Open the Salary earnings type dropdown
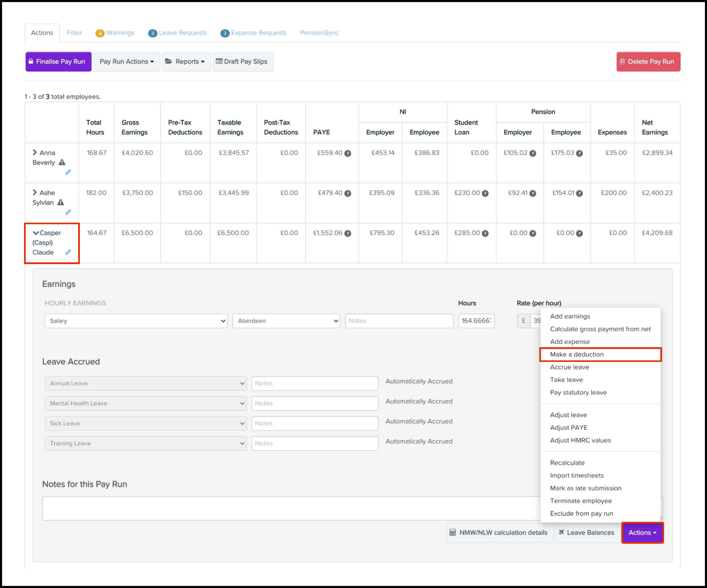 point(136,321)
